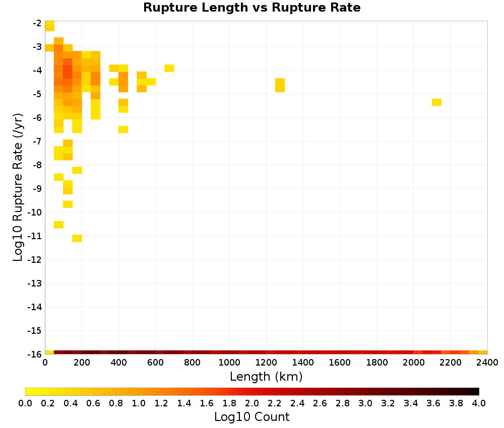Click the '4.0' colorbar tick label

point(479,403)
